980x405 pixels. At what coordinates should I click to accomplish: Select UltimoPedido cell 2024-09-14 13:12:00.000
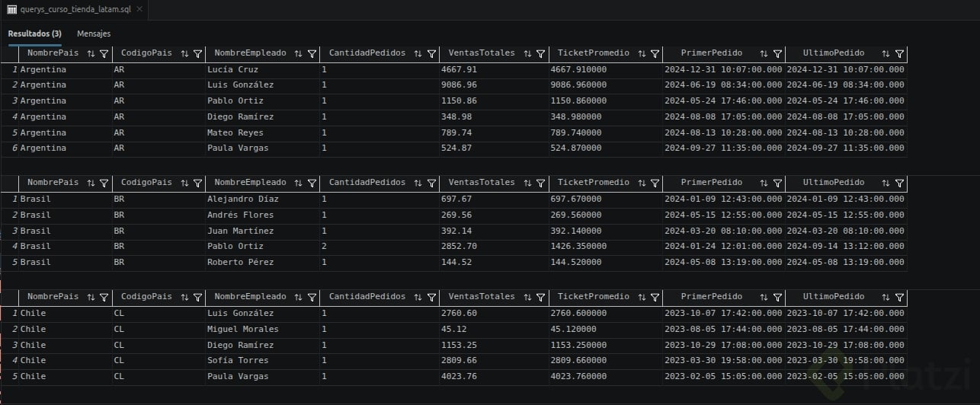click(846, 246)
